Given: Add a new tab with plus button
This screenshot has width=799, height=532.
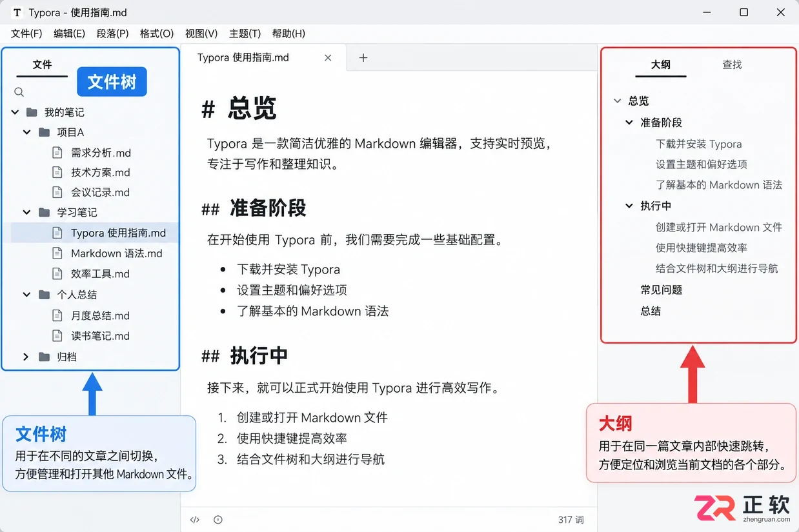Looking at the screenshot, I should tap(363, 57).
